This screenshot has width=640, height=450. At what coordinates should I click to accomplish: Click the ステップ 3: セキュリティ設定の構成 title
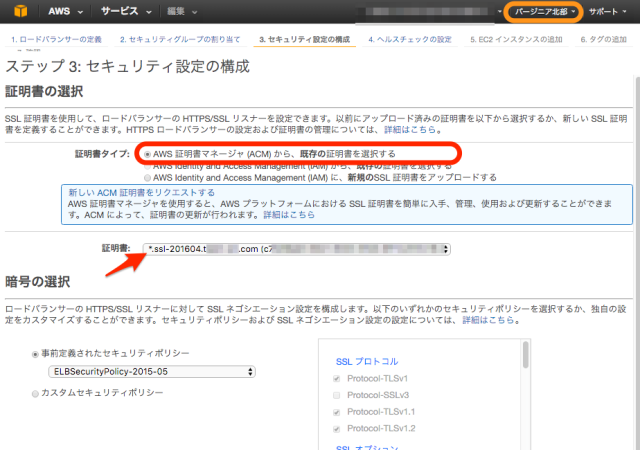point(127,66)
